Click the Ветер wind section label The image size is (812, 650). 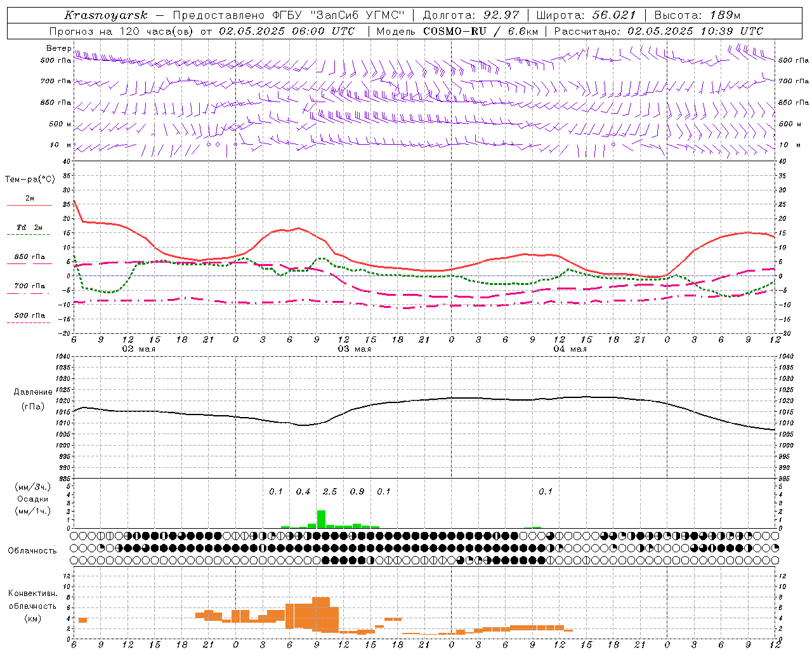(x=58, y=48)
